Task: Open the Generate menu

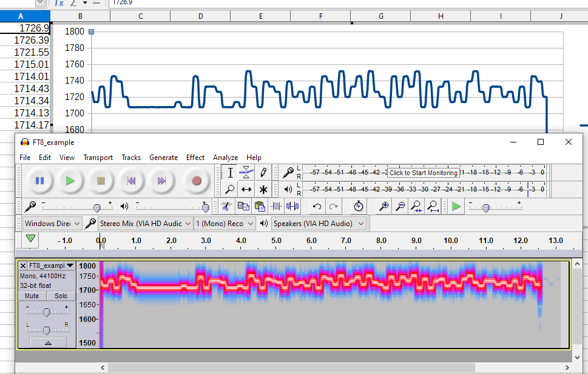Action: (x=163, y=158)
